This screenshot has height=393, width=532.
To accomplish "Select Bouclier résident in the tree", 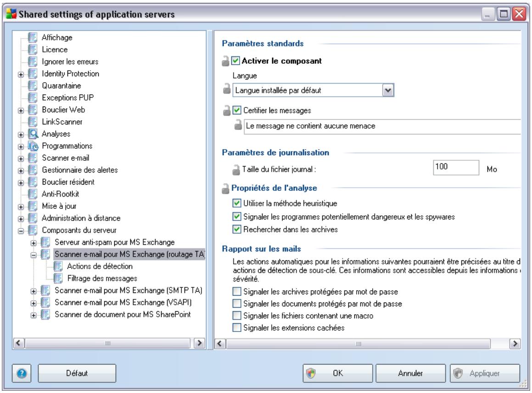I will pyautogui.click(x=68, y=182).
